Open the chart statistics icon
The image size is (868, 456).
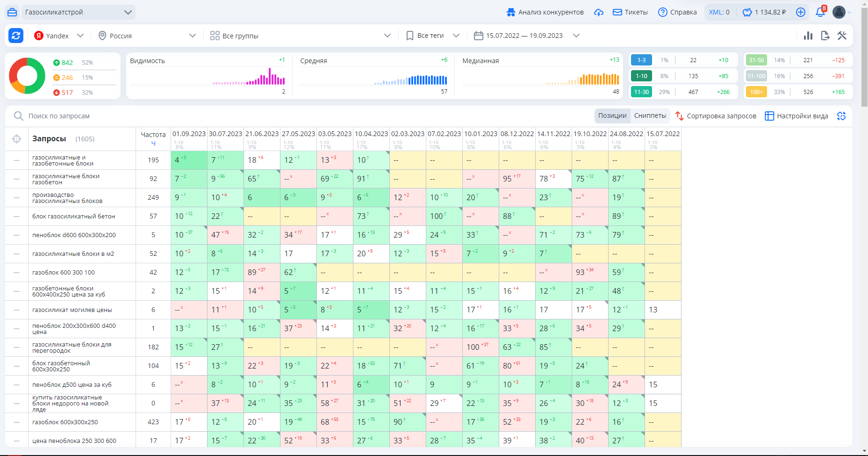(x=808, y=36)
